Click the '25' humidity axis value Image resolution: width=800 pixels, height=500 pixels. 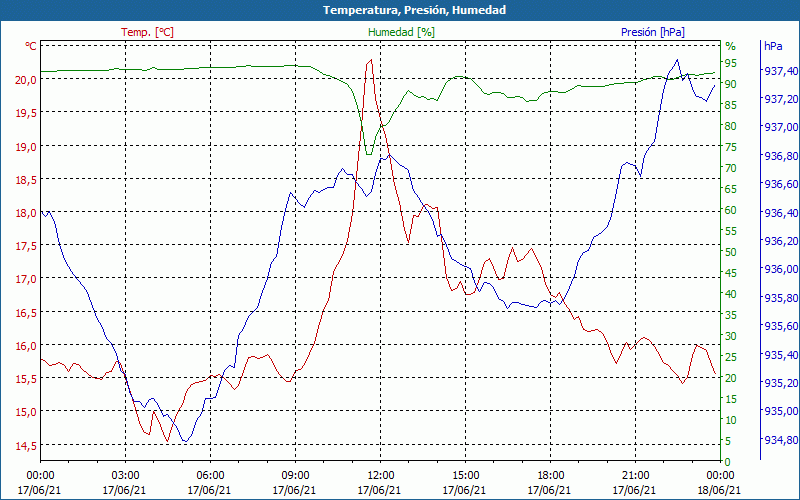click(x=731, y=357)
